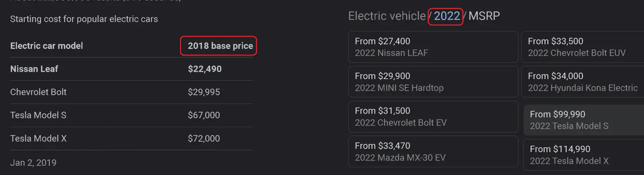
Task: Open the 2022 MINI SE Hardtop card
Action: (x=433, y=82)
